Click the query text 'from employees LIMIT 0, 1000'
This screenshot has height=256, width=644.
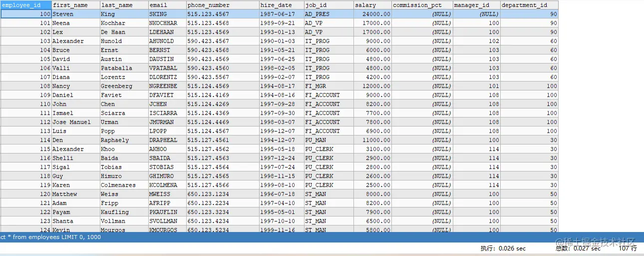[57, 237]
